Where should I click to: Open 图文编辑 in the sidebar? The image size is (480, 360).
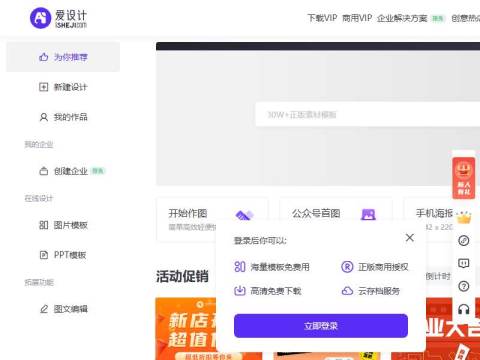63,309
